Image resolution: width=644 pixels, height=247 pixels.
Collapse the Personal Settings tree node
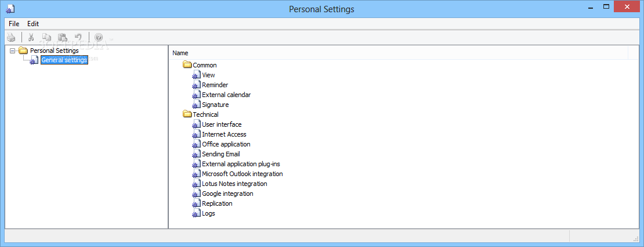pos(12,51)
